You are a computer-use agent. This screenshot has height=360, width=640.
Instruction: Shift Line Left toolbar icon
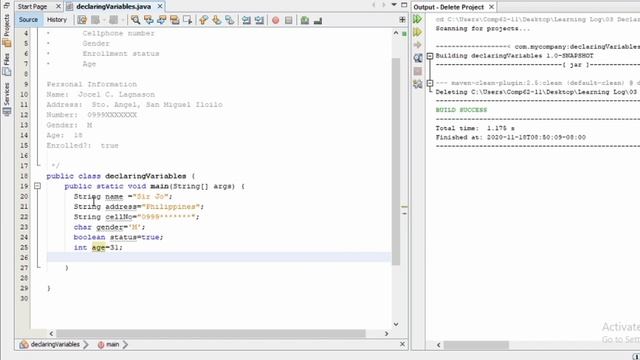246,20
